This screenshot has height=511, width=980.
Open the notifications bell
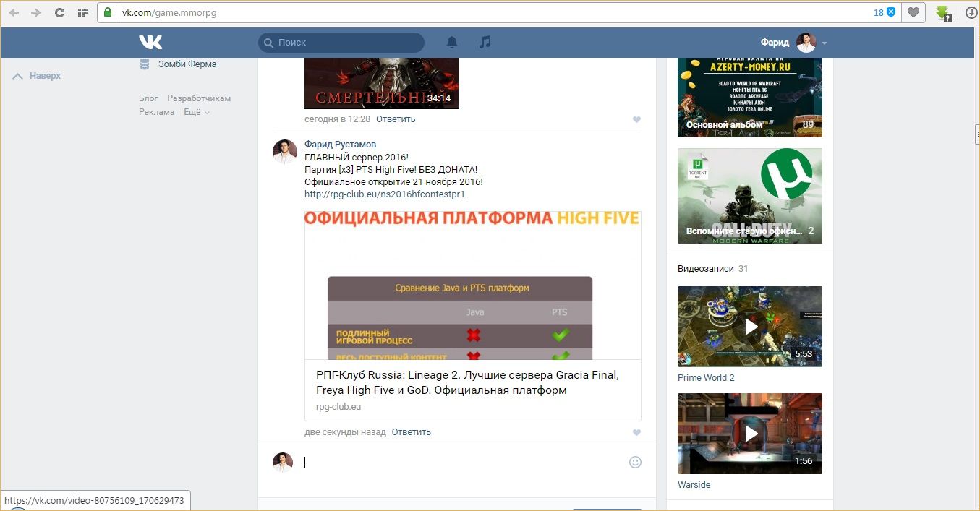click(x=452, y=43)
